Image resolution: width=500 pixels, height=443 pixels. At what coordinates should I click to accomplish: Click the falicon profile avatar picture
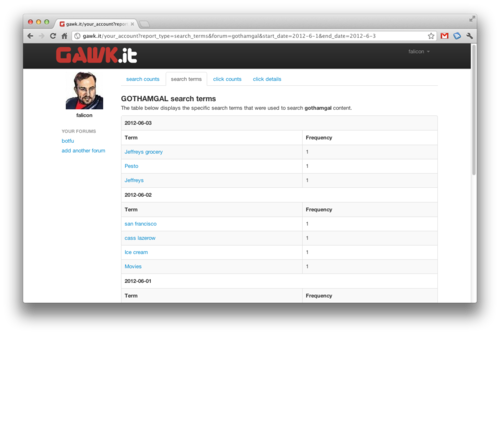[84, 90]
